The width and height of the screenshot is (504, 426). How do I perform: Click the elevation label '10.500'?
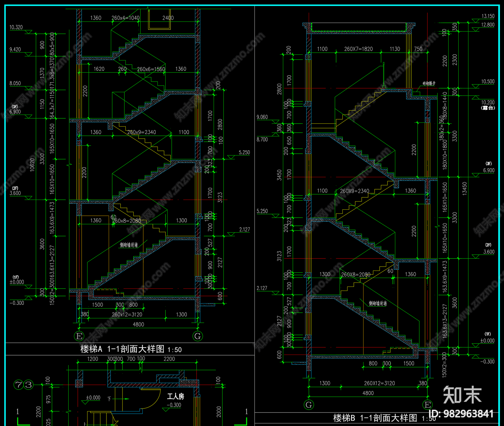coord(488,82)
